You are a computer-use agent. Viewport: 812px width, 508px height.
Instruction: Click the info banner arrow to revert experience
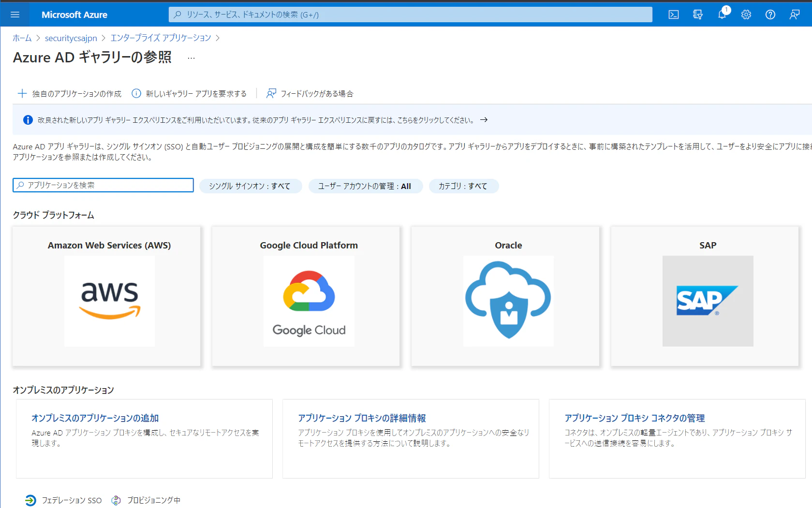[484, 120]
